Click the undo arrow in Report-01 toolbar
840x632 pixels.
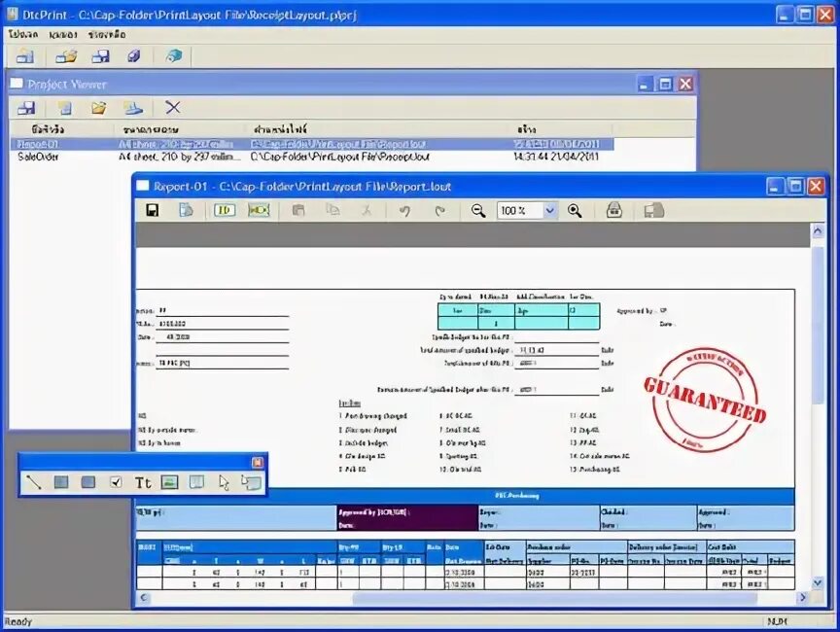pos(404,211)
